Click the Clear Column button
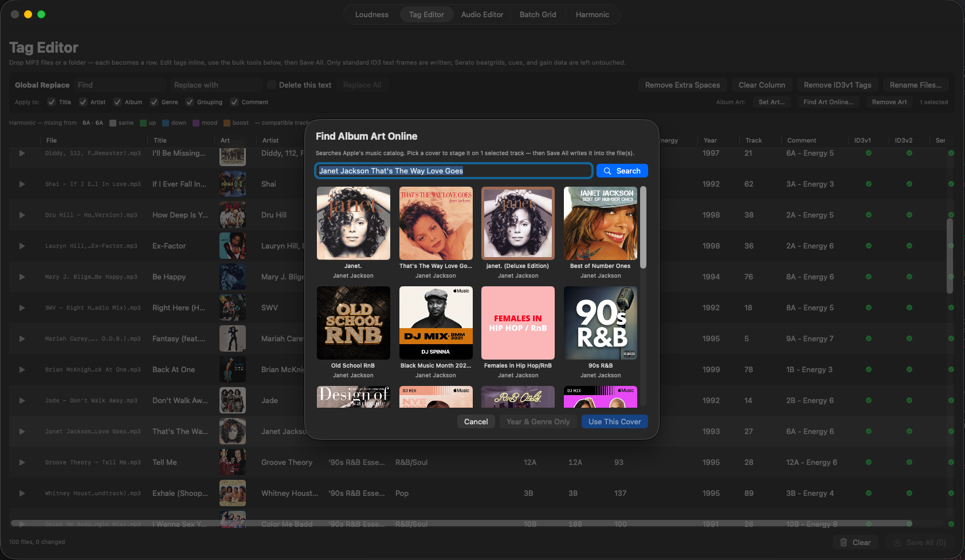 point(762,85)
